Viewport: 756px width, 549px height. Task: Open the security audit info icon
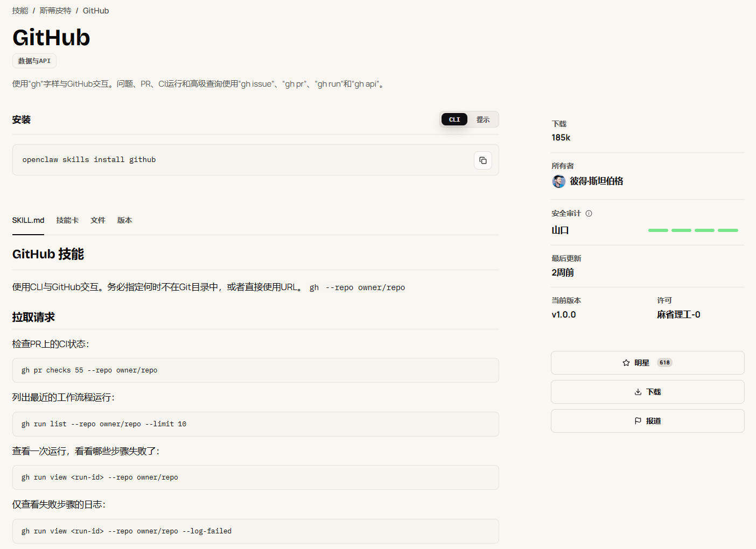point(589,213)
